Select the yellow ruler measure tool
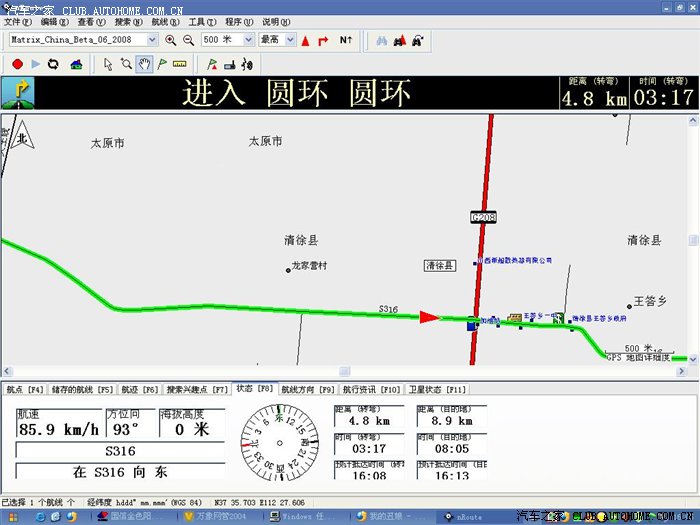The width and height of the screenshot is (700, 525). tap(179, 64)
